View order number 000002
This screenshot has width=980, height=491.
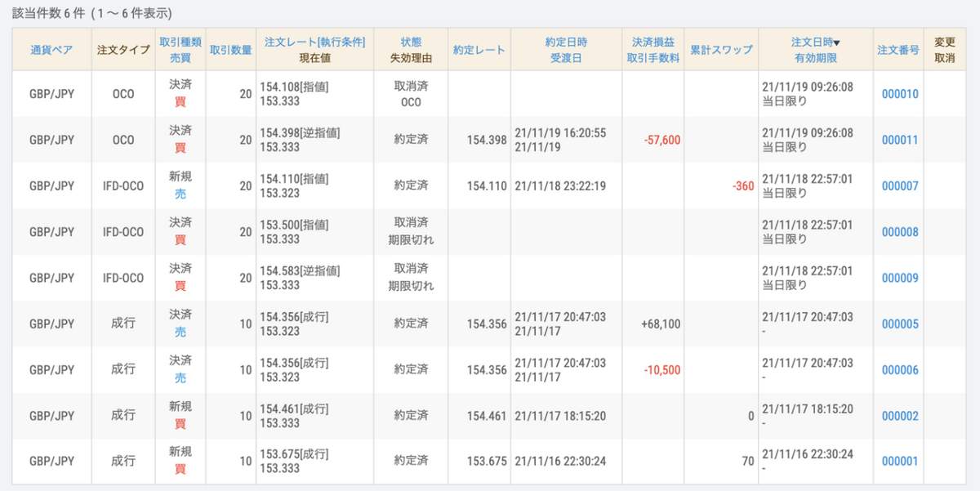[x=900, y=416]
